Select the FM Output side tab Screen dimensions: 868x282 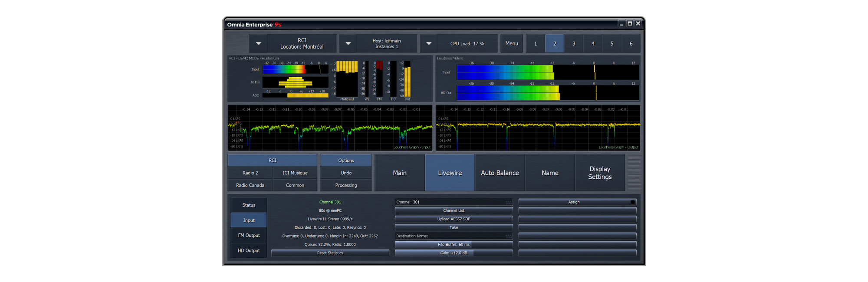click(249, 236)
